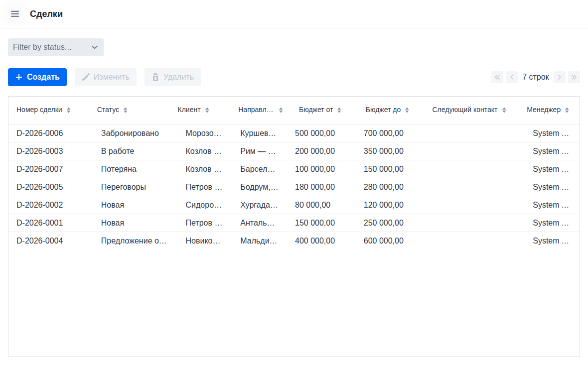Select the row with status Потеряна
Image resolution: width=588 pixels, height=365 pixels.
(119, 169)
